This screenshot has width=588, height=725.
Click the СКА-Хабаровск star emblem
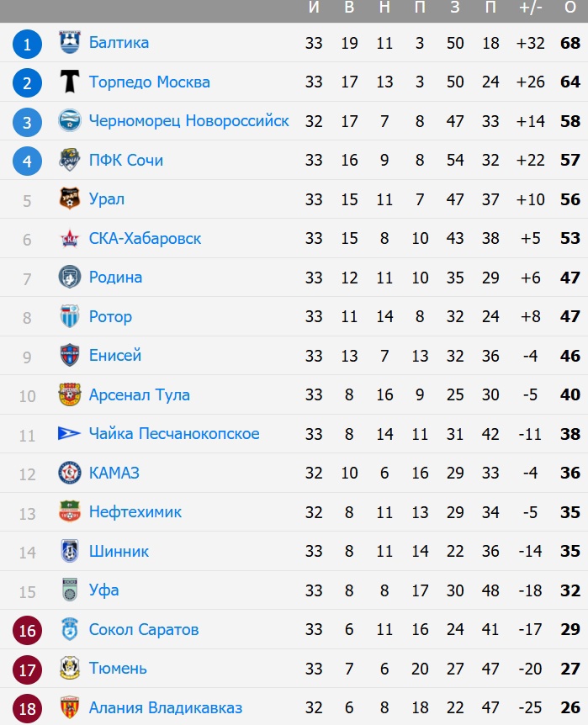point(69,238)
